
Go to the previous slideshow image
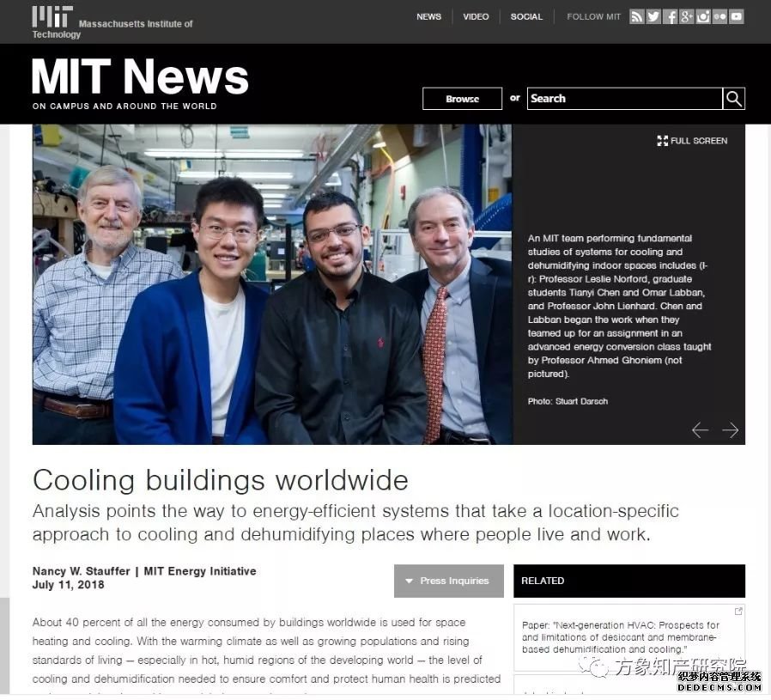point(701,430)
